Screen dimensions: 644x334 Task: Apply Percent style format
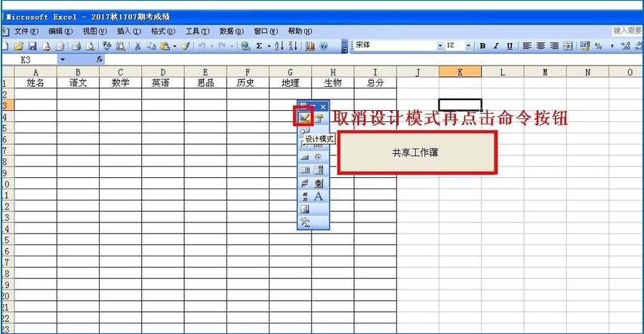coord(599,46)
